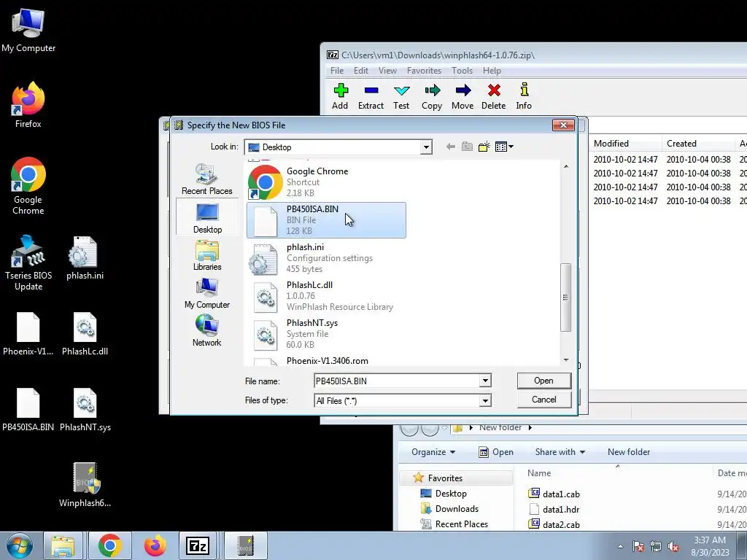This screenshot has width=747, height=560.
Task: Select My Computer desktop icon
Action: pos(28,31)
